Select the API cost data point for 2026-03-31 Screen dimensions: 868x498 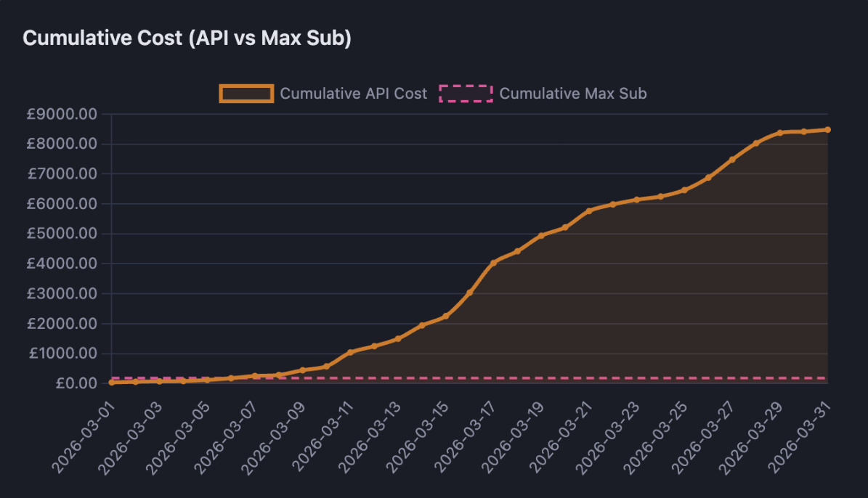(827, 130)
